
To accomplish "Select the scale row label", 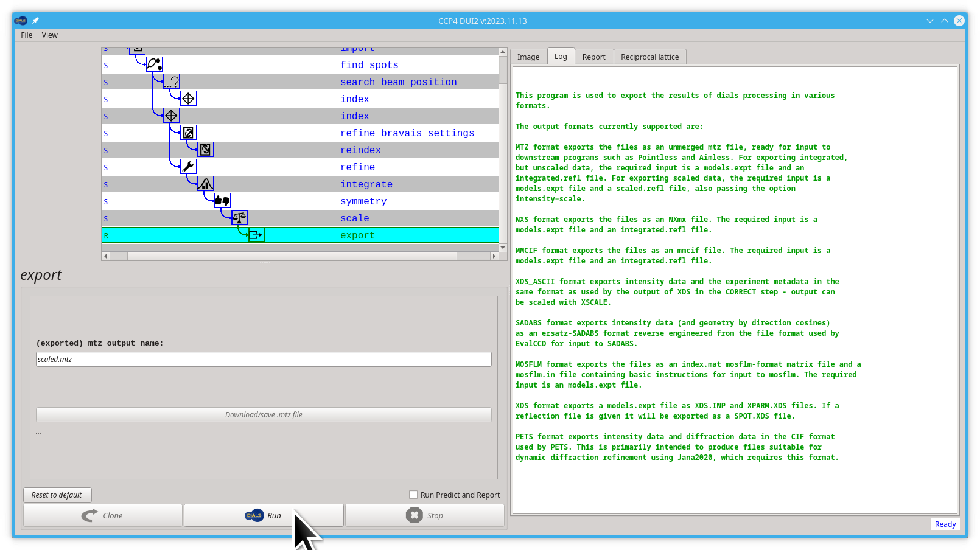I will pos(355,218).
